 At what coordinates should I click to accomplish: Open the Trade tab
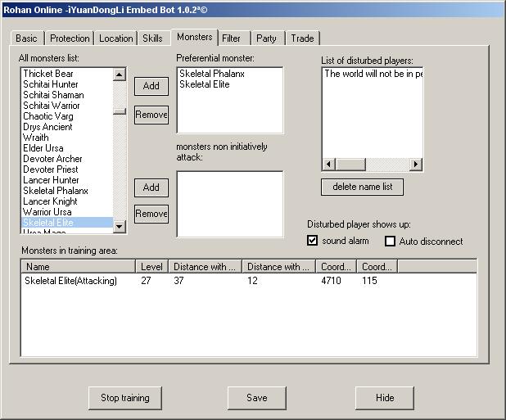(x=303, y=38)
